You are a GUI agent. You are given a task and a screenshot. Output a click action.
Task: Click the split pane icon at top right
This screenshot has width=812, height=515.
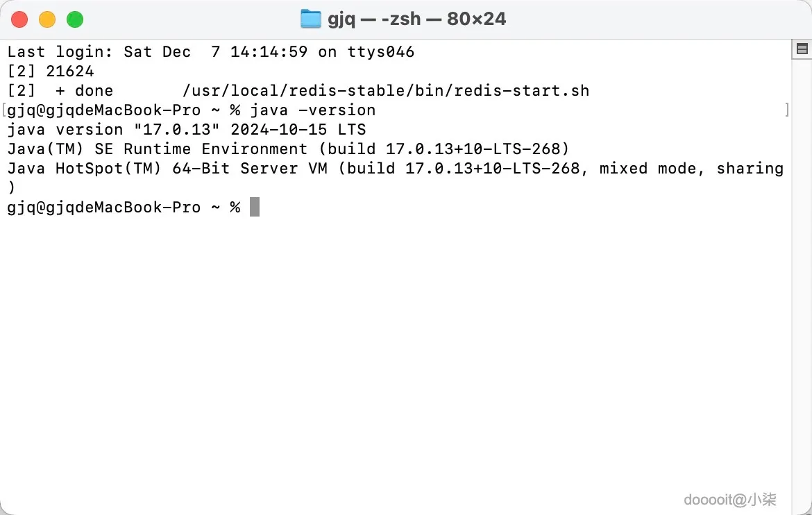802,49
